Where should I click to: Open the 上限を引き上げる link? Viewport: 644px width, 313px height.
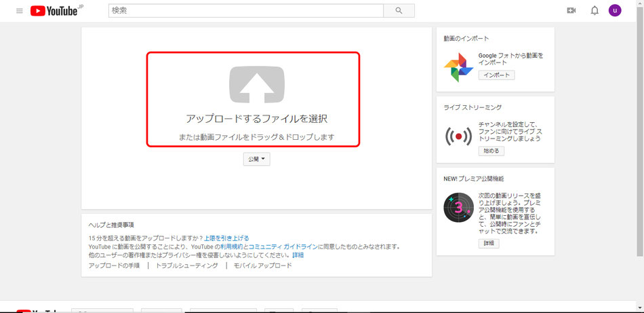(x=226, y=238)
